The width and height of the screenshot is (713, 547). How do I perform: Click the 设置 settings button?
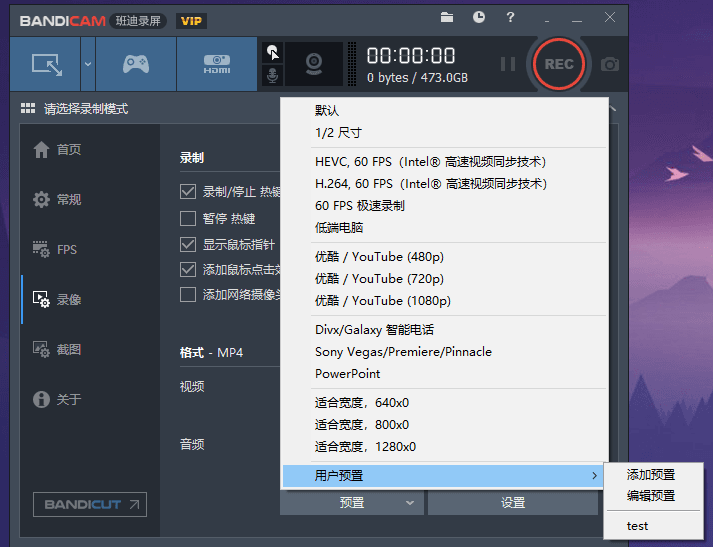[x=513, y=502]
